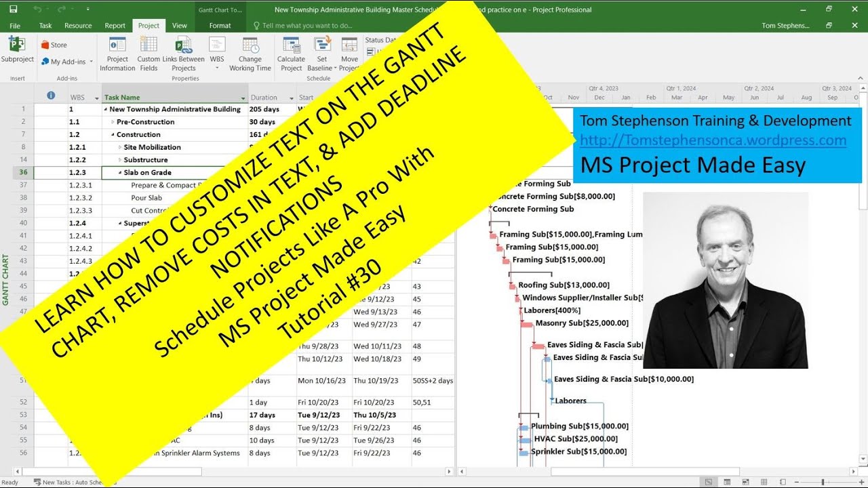The image size is (868, 488).
Task: Click the Save icon in quick access toolbar
Action: tap(14, 9)
